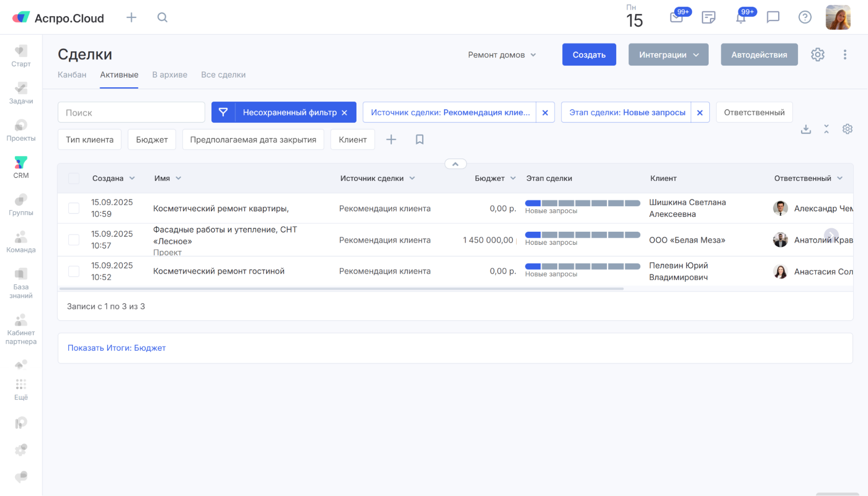This screenshot has height=496, width=868.
Task: Click Показать Итоги: Бюджет link
Action: coord(116,348)
